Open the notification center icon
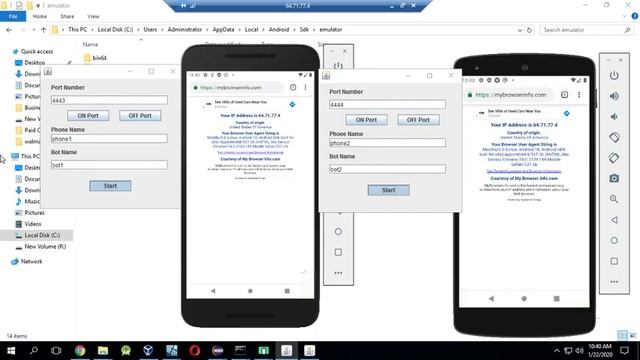640x360 pixels. (x=624, y=351)
